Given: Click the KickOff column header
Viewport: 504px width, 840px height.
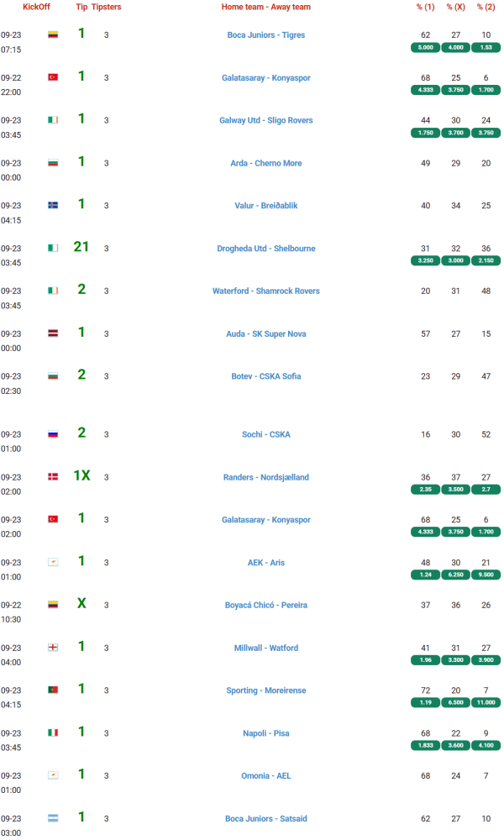Looking at the screenshot, I should (36, 7).
